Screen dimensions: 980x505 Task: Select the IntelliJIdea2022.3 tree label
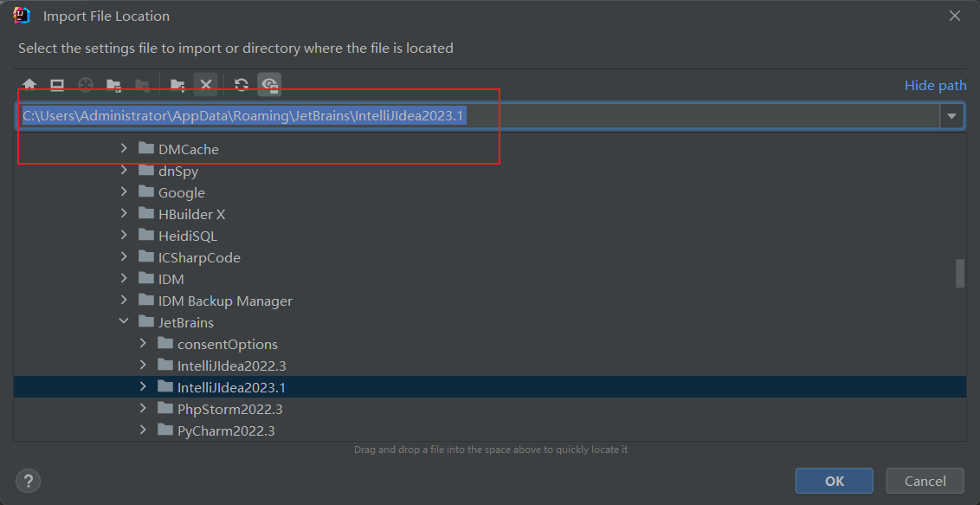(x=232, y=366)
